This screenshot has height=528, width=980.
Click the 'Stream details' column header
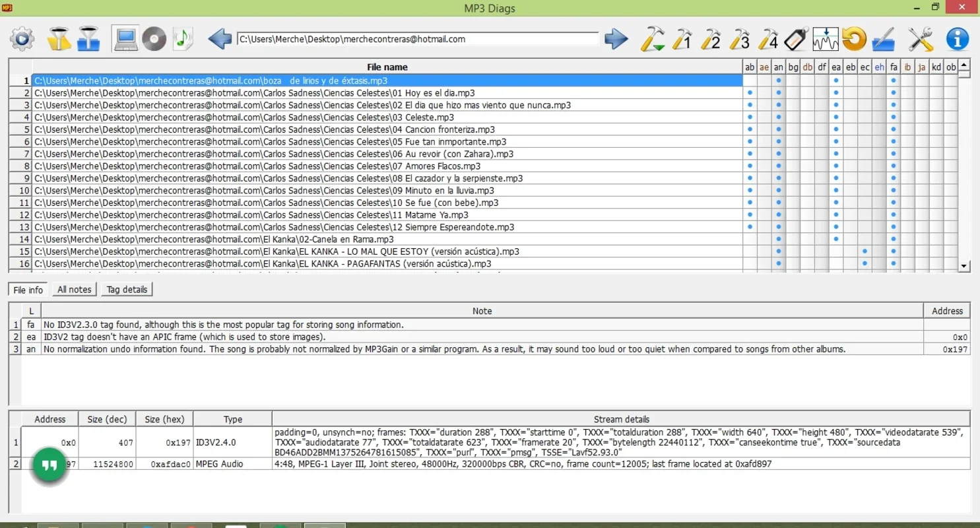(x=621, y=419)
